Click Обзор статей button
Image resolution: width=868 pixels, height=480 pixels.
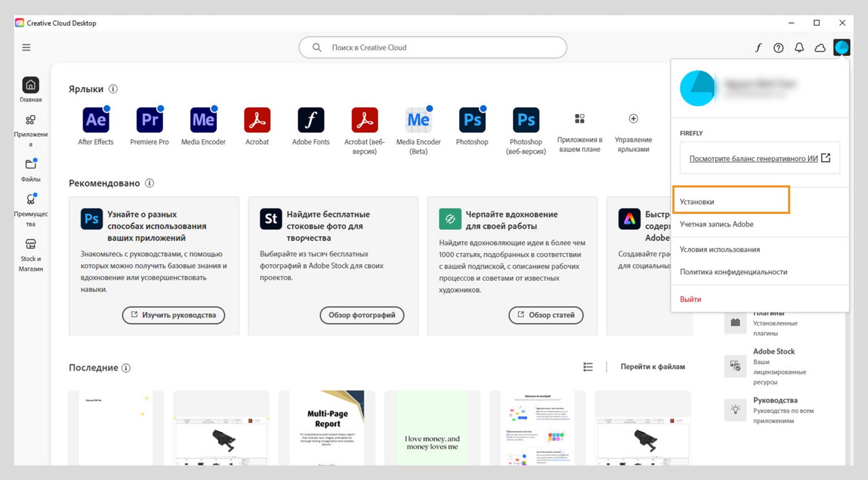tap(546, 315)
